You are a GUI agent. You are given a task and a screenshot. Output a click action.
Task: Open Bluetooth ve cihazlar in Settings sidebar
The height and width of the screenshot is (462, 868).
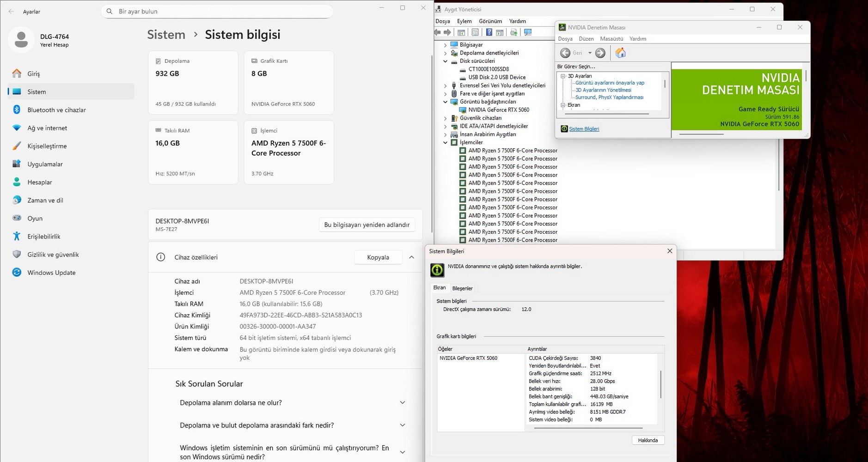click(56, 110)
